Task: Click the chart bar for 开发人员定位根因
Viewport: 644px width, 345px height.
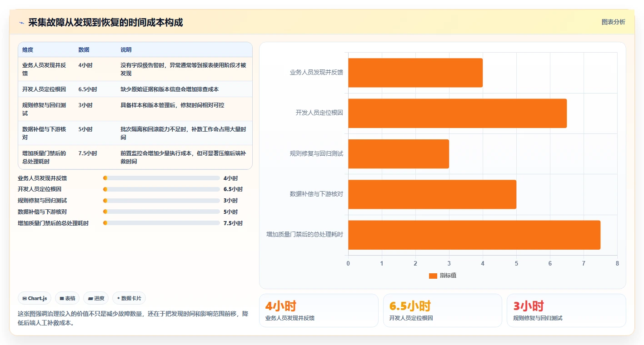Action: tap(458, 113)
